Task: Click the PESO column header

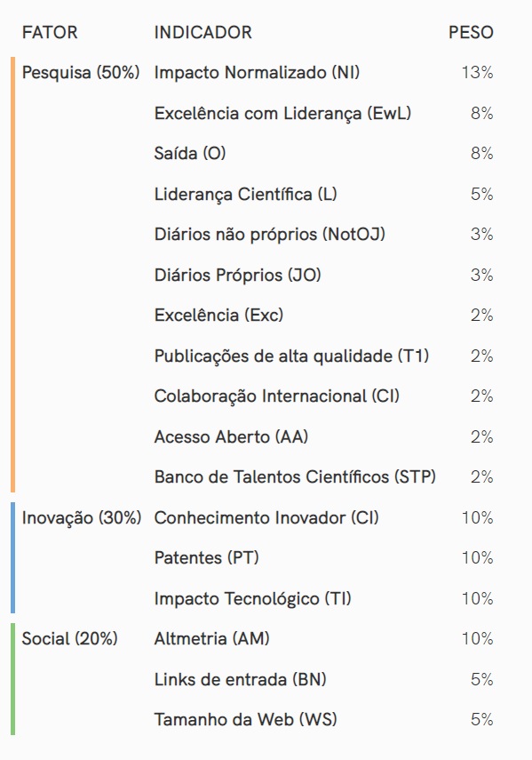Action: (x=471, y=33)
